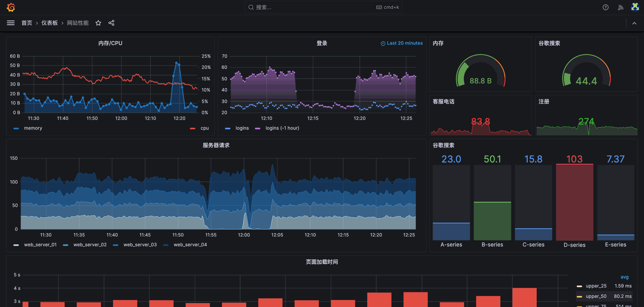Go to 首页 breadcrumb
The height and width of the screenshot is (307, 644).
(x=27, y=23)
